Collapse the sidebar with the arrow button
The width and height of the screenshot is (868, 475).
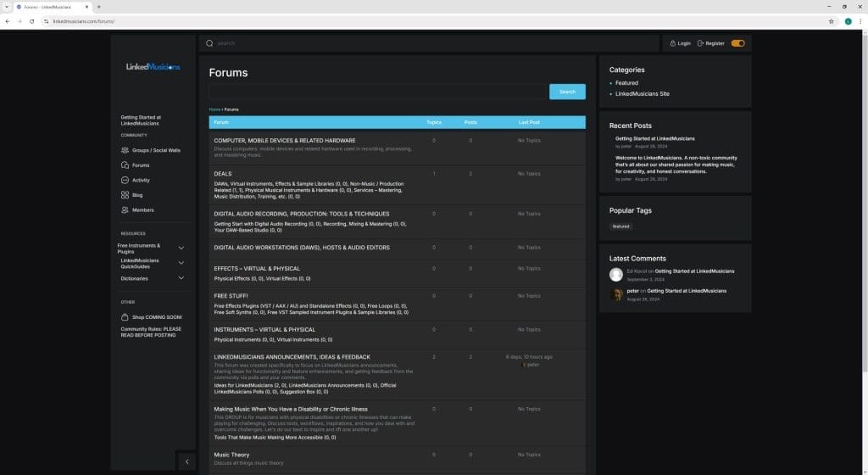click(x=186, y=461)
